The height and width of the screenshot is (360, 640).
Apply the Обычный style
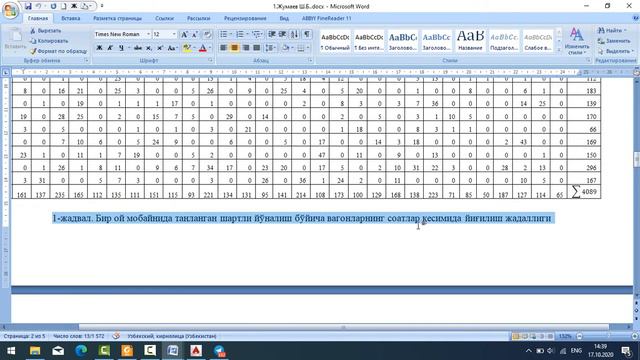(x=335, y=41)
